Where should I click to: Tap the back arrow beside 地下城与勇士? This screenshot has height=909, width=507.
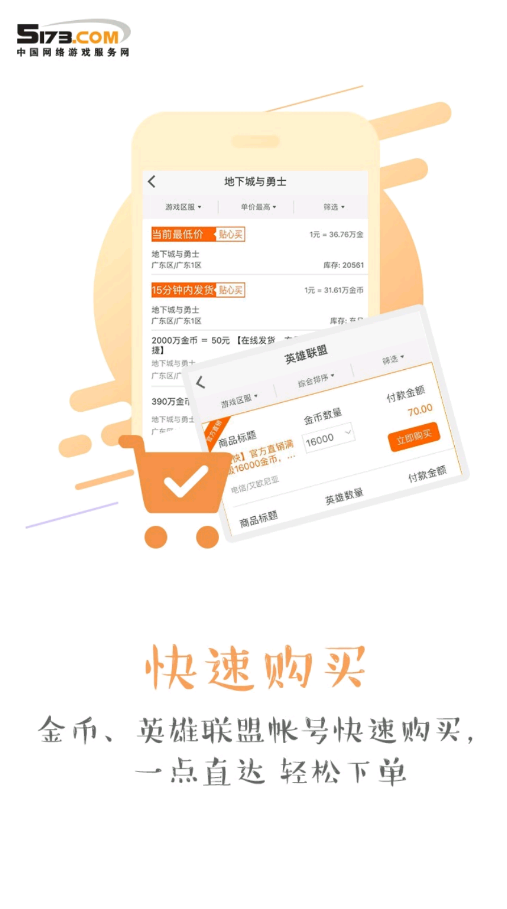click(x=152, y=181)
